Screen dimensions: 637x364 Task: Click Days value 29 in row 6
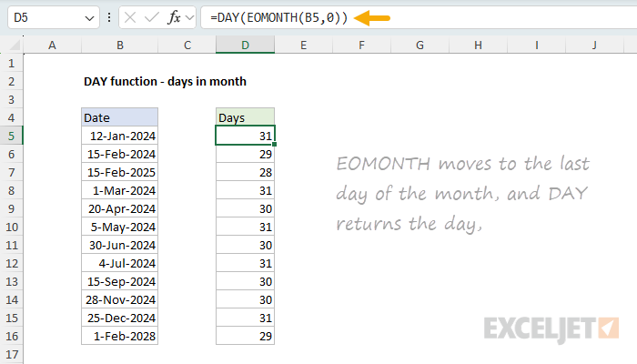246,155
